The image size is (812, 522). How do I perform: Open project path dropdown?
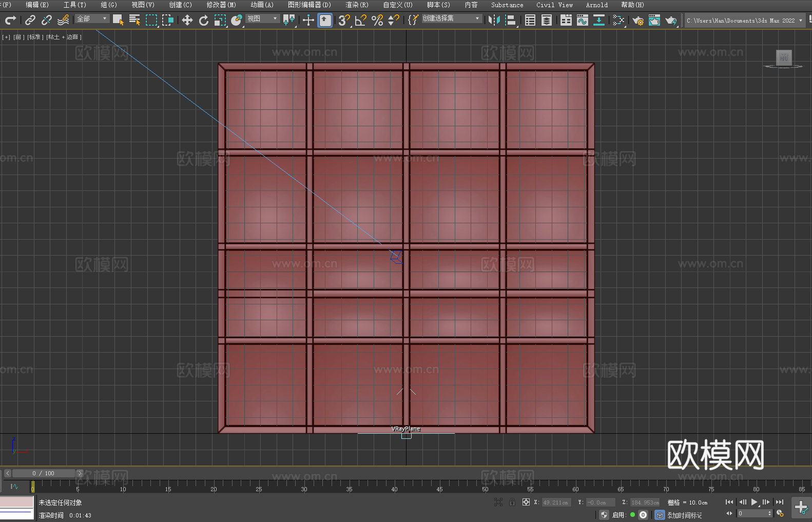(x=745, y=21)
